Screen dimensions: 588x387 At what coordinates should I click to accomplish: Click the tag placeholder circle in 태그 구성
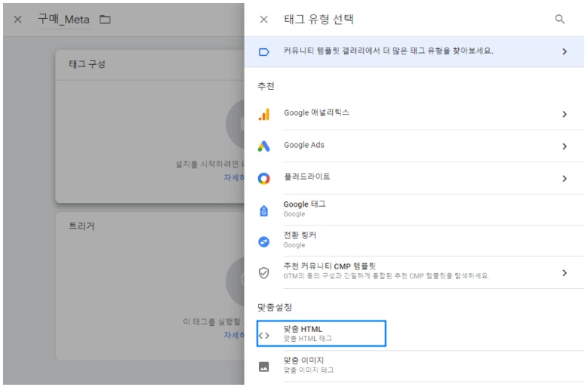point(236,124)
